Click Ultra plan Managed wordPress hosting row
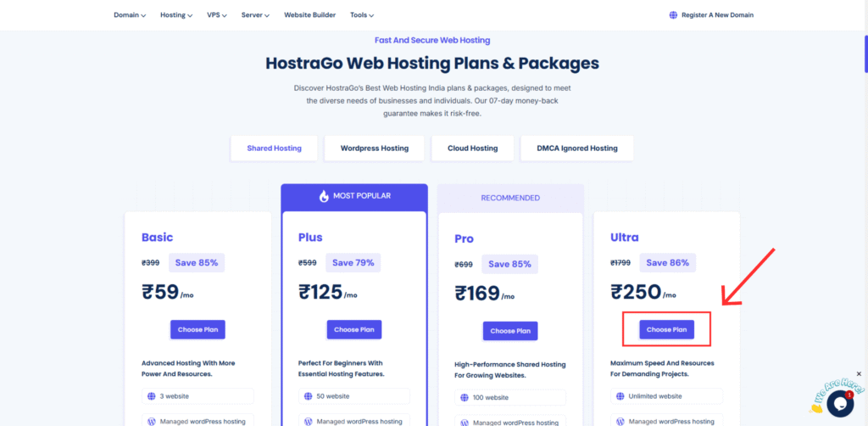Viewport: 868px width, 426px height. [666, 421]
